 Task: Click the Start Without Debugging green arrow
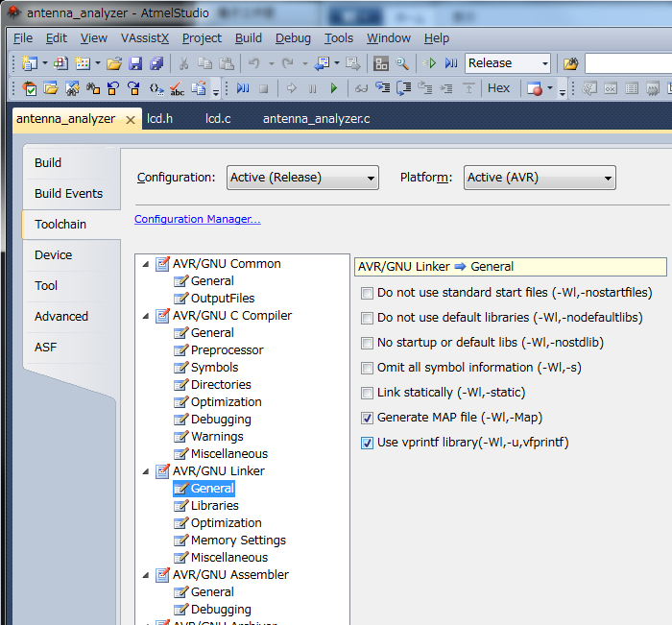430,63
